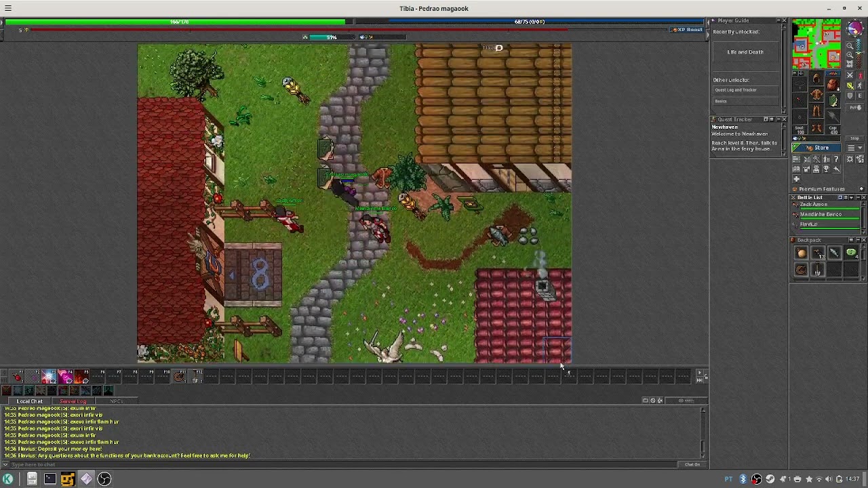The image size is (868, 488).
Task: Select the rope item in backpack
Action: tap(802, 270)
